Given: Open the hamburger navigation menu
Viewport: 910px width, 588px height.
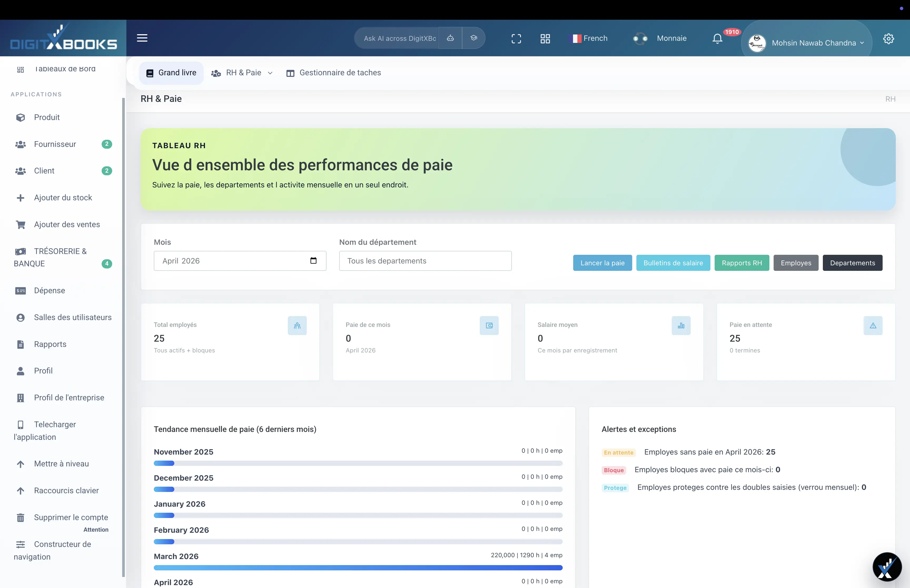Looking at the screenshot, I should pyautogui.click(x=142, y=38).
